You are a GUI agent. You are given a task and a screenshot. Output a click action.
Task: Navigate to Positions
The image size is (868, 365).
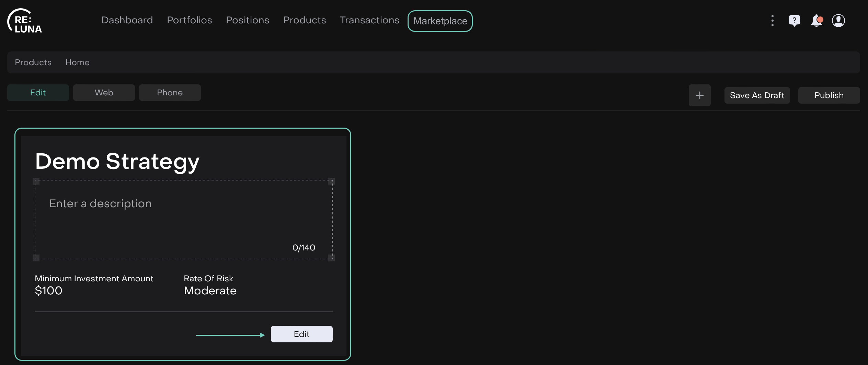click(x=247, y=20)
